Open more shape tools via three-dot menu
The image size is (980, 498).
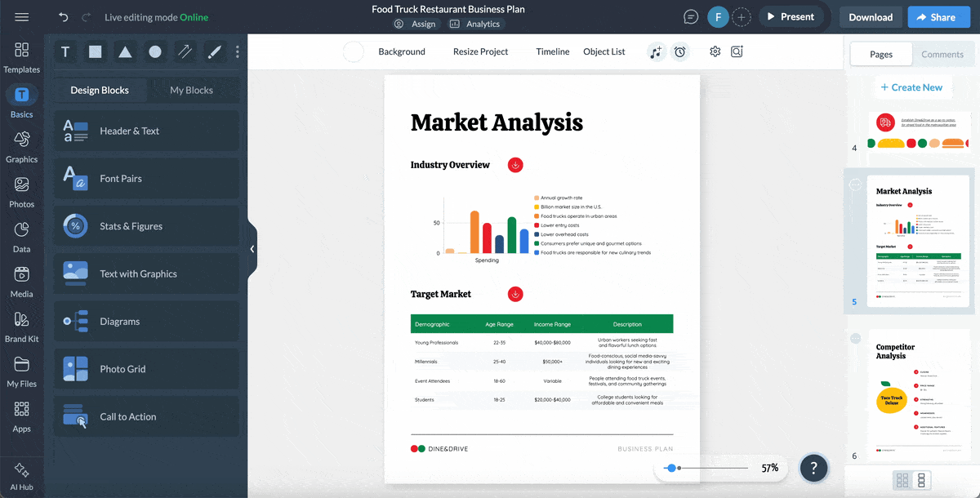237,51
